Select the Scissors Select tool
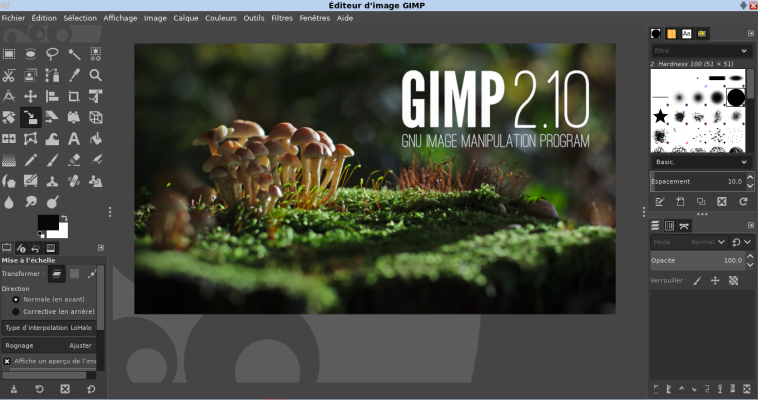Image resolution: width=758 pixels, height=400 pixels. coord(9,75)
